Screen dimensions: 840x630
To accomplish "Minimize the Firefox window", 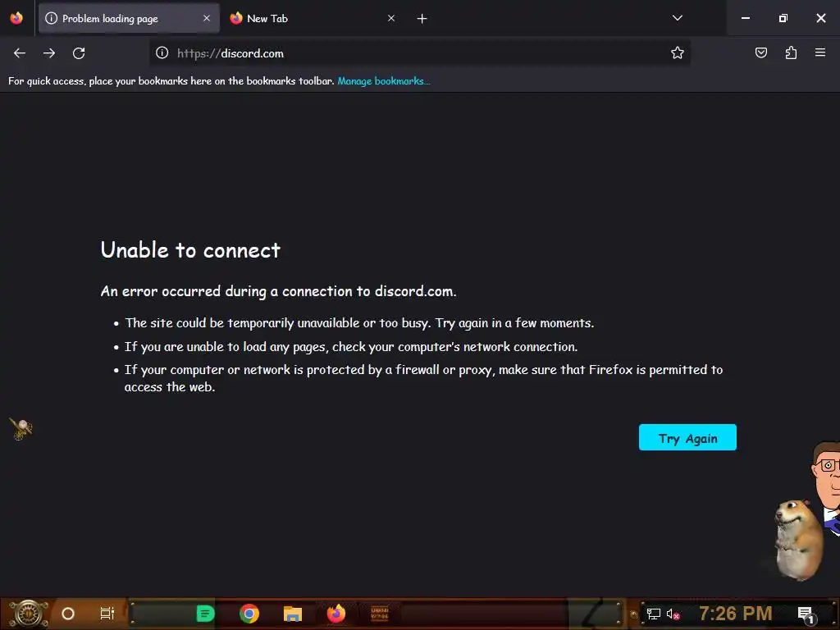I will coord(745,18).
